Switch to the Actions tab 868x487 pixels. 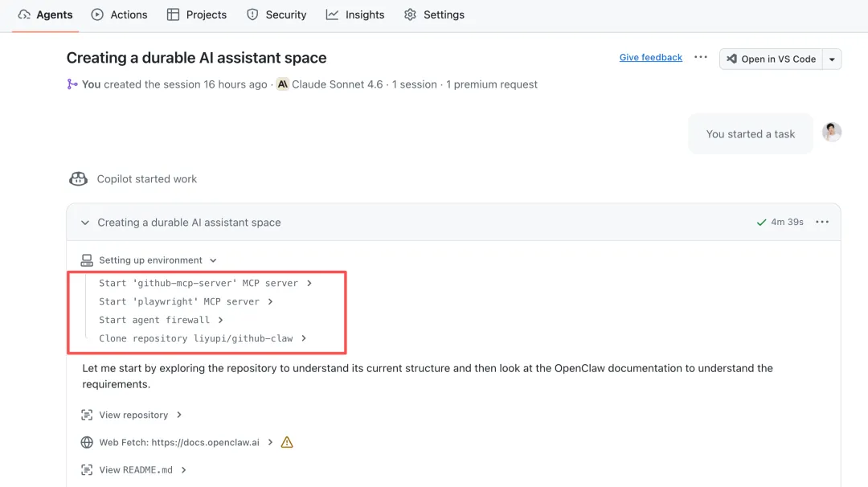119,14
